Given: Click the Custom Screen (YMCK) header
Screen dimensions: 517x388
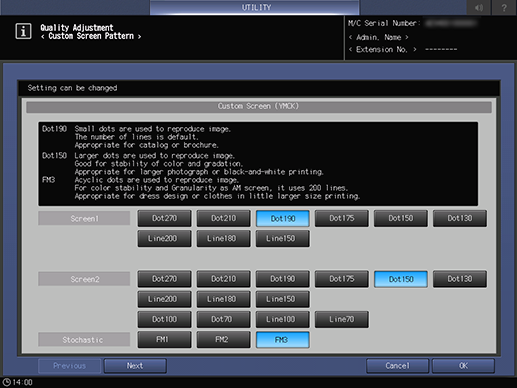Looking at the screenshot, I should [x=259, y=107].
